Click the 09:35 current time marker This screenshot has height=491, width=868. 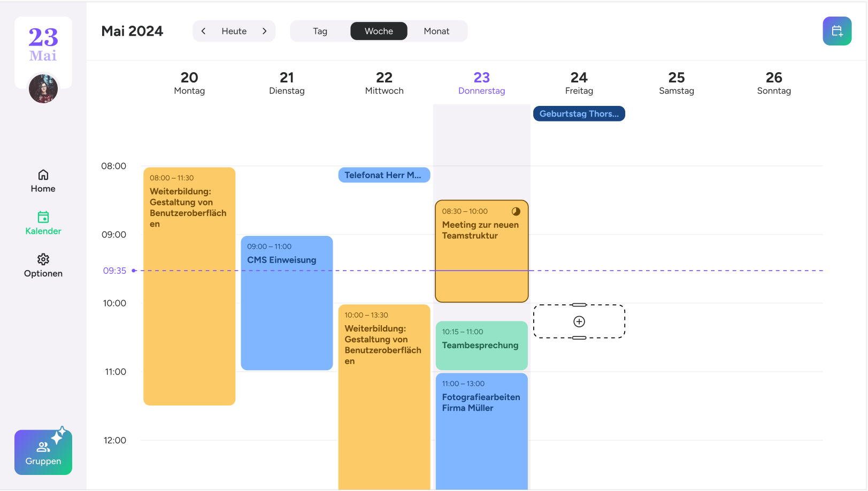[115, 271]
